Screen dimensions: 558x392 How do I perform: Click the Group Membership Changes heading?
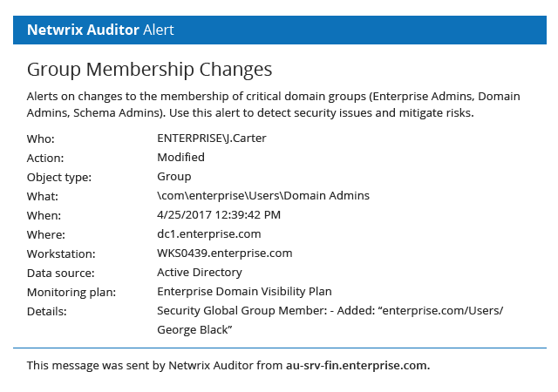[149, 70]
